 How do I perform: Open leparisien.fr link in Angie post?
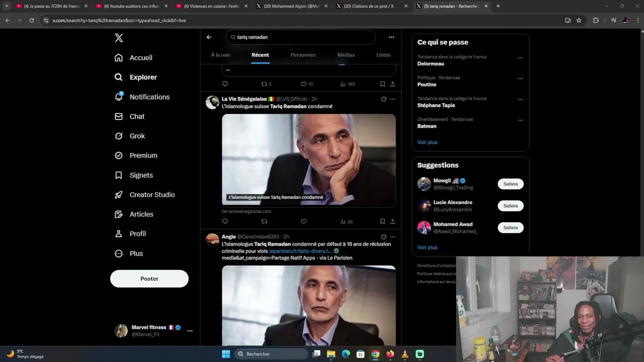coord(300,251)
